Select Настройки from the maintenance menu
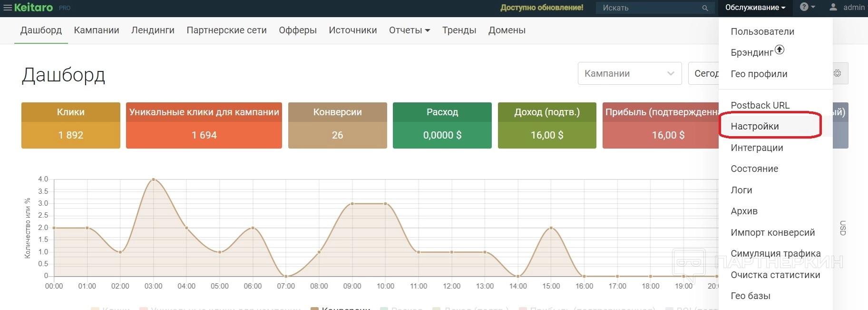This screenshot has width=868, height=310. (755, 126)
